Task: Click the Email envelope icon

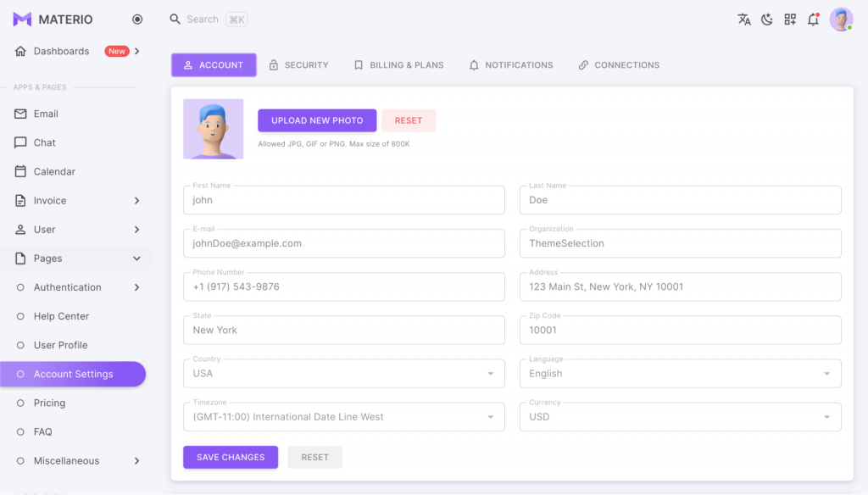Action: coord(20,114)
